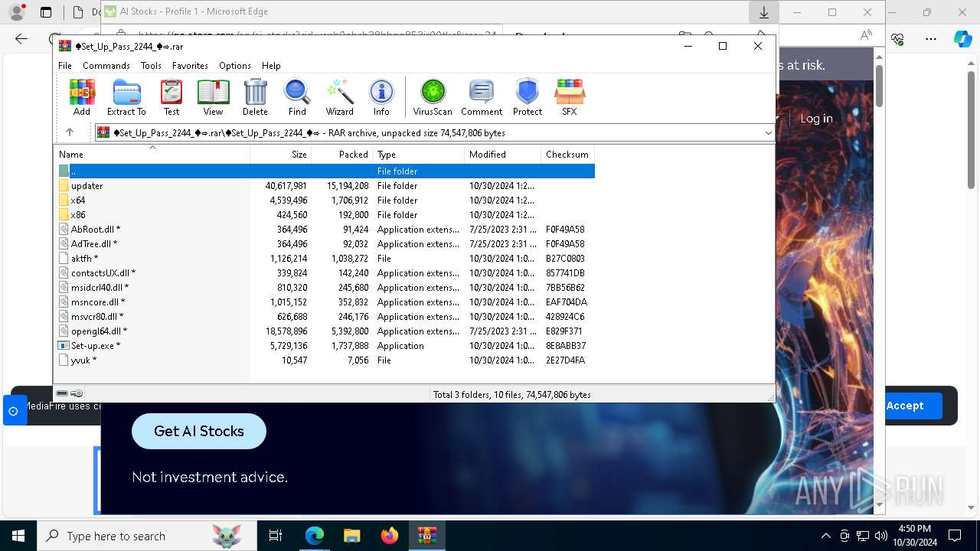Open the Copilot icon in Edge
This screenshot has height=551, width=980.
962,38
